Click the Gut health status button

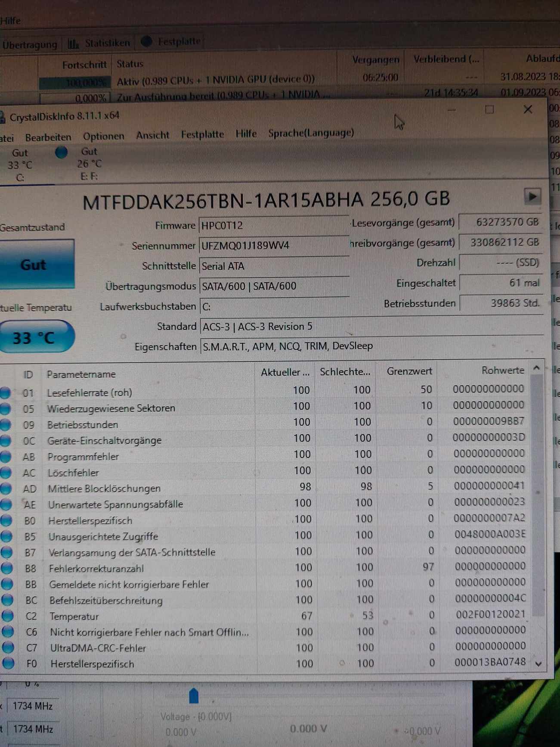click(x=36, y=264)
